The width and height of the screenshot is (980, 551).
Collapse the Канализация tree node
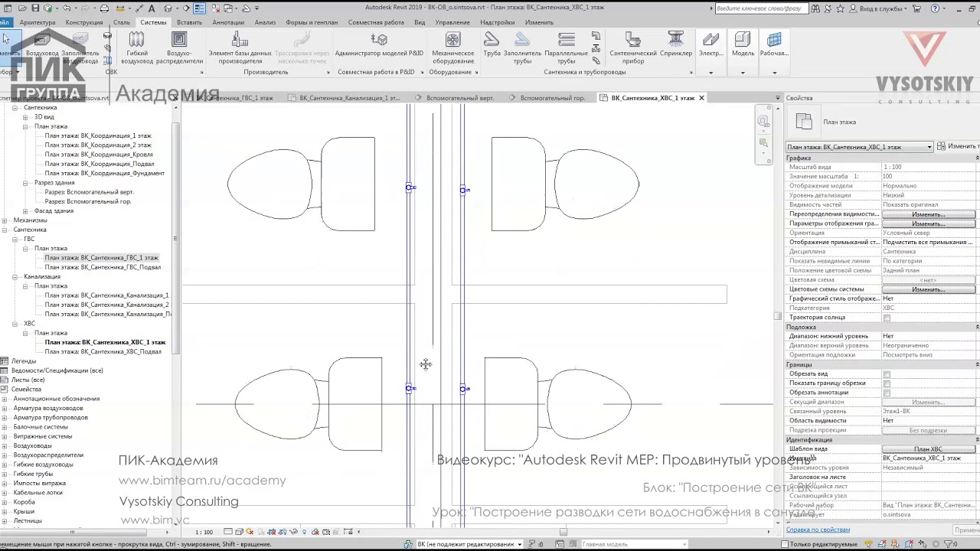[15, 276]
